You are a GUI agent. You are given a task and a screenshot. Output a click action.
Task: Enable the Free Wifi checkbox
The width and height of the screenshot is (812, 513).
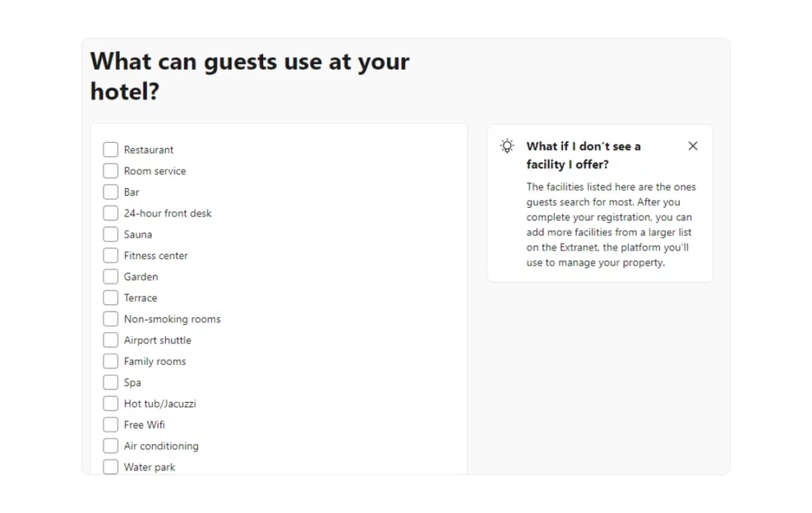(111, 425)
